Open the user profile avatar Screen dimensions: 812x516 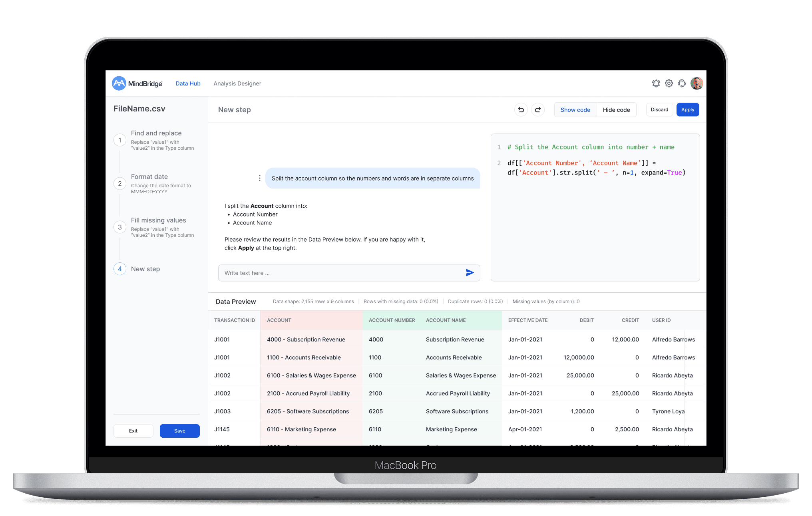pyautogui.click(x=697, y=83)
